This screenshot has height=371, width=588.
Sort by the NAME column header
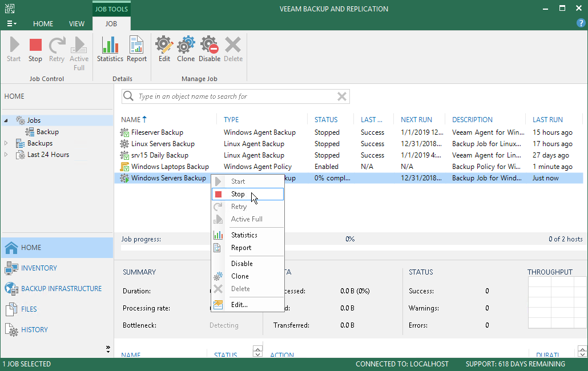(131, 119)
